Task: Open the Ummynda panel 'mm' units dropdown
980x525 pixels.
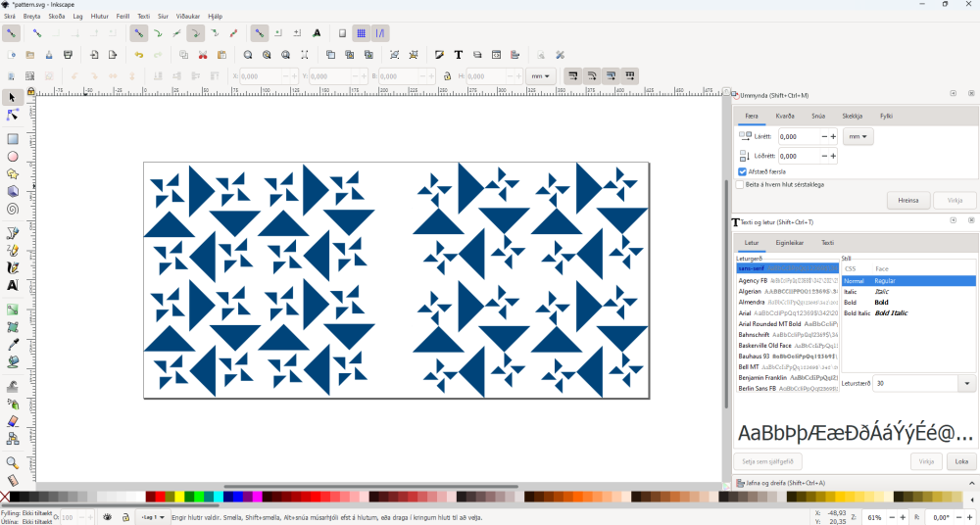Action: [858, 137]
